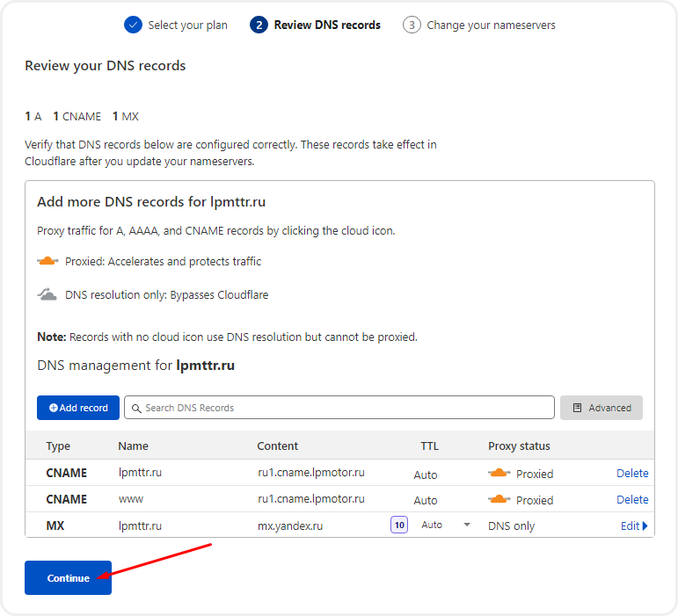This screenshot has width=678, height=616.
Task: Click the checkmark icon for Select your plan
Action: [x=133, y=25]
